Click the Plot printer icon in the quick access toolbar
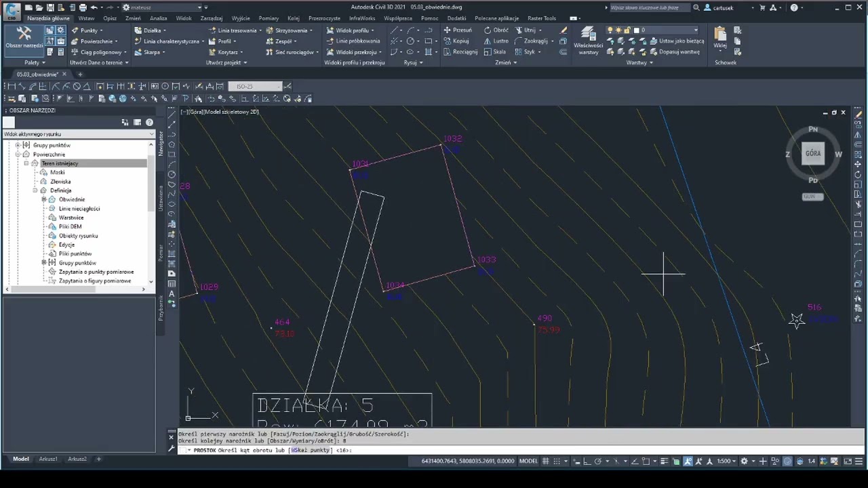This screenshot has width=868, height=488. pos(83,7)
